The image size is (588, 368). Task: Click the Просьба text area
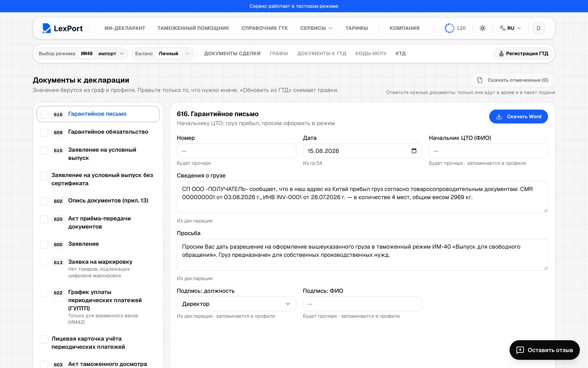(362, 255)
